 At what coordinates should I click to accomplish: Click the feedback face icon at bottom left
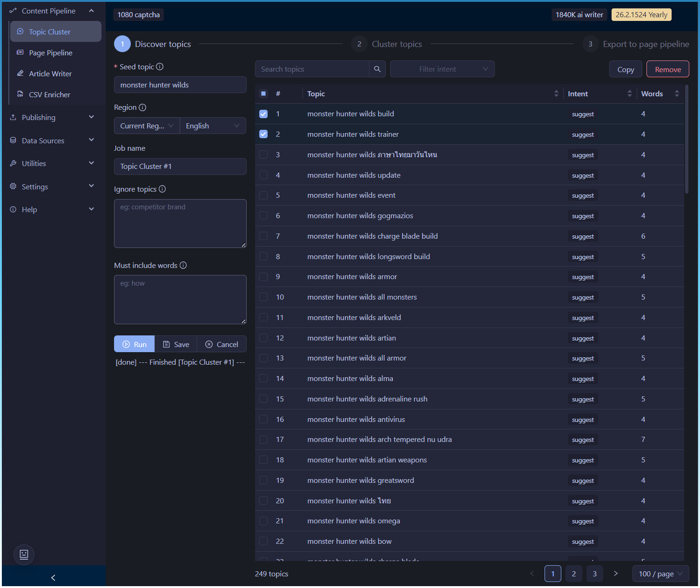(24, 555)
